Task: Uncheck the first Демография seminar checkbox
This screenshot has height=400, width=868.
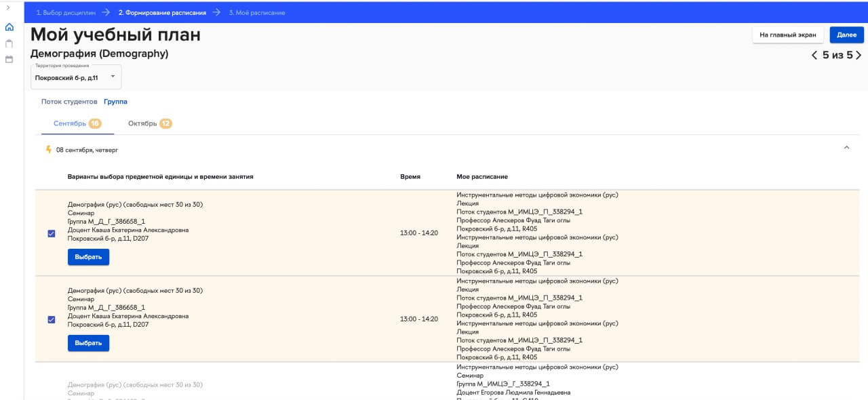Action: pos(52,234)
